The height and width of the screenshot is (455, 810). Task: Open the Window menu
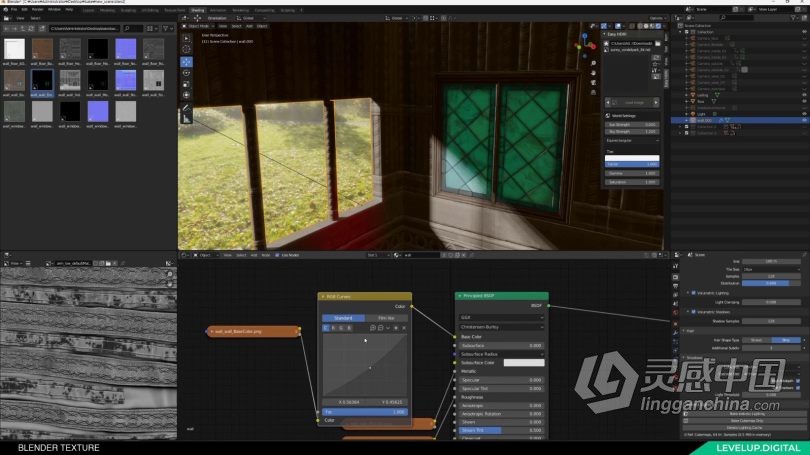pyautogui.click(x=54, y=9)
